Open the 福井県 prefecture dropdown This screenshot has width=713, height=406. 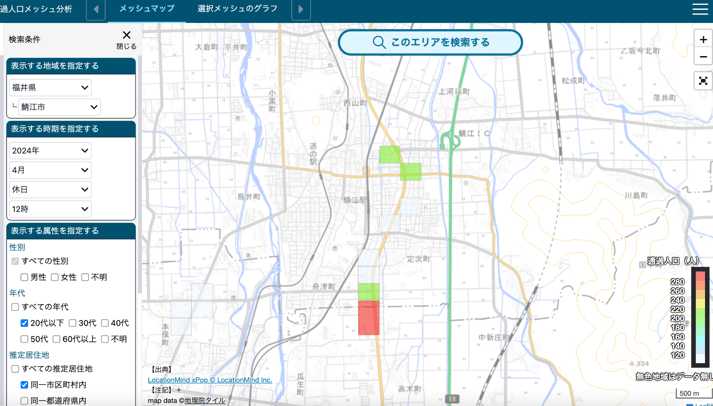50,88
